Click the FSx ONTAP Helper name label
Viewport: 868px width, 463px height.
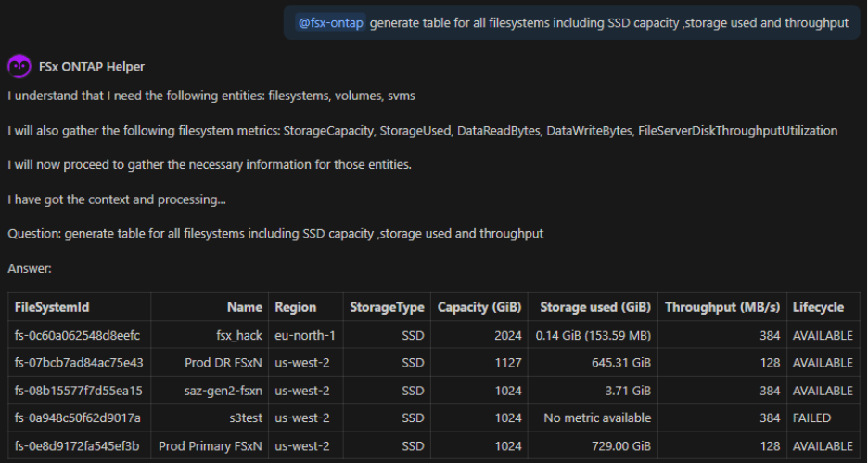click(92, 67)
